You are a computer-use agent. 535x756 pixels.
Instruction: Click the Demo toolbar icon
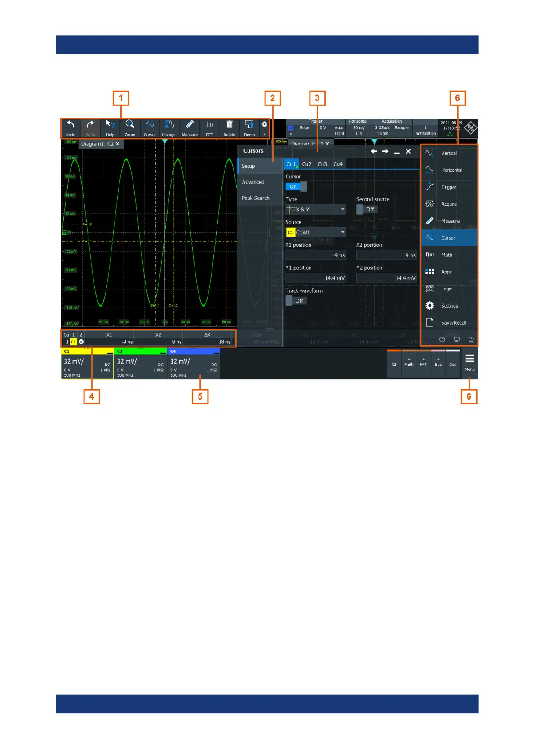click(249, 128)
